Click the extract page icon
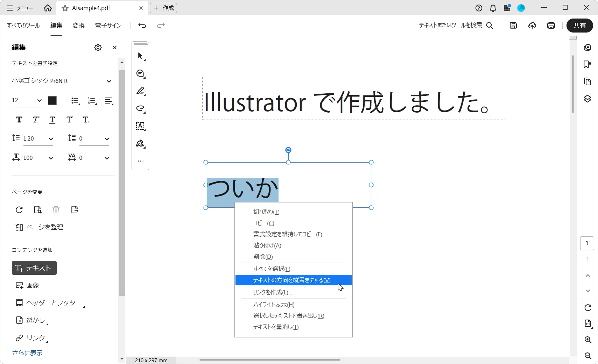598x364 pixels. click(75, 210)
